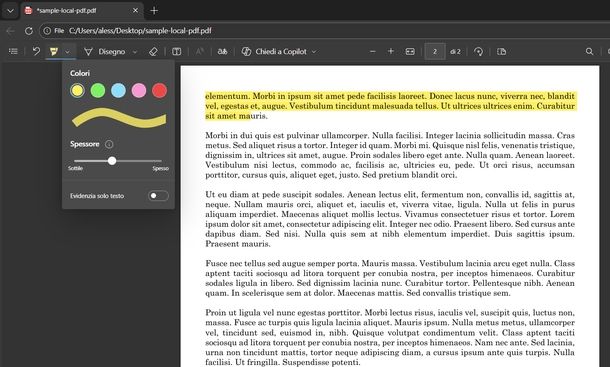Click the rotate page icon
The width and height of the screenshot is (610, 367).
coord(479,51)
